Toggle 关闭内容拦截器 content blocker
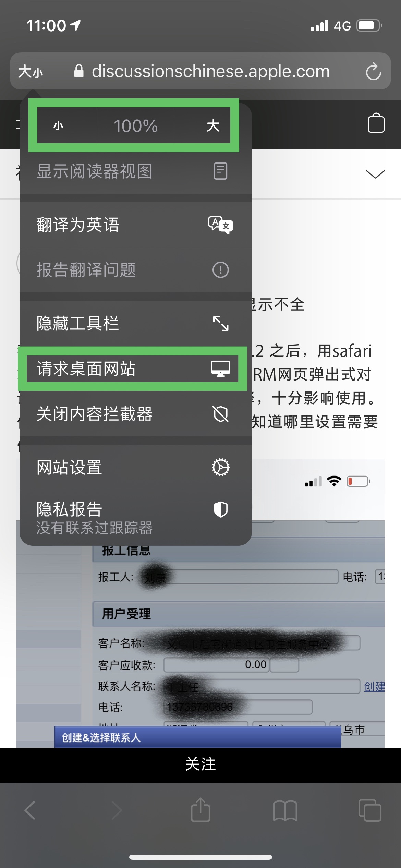Image resolution: width=401 pixels, height=868 pixels. (136, 414)
